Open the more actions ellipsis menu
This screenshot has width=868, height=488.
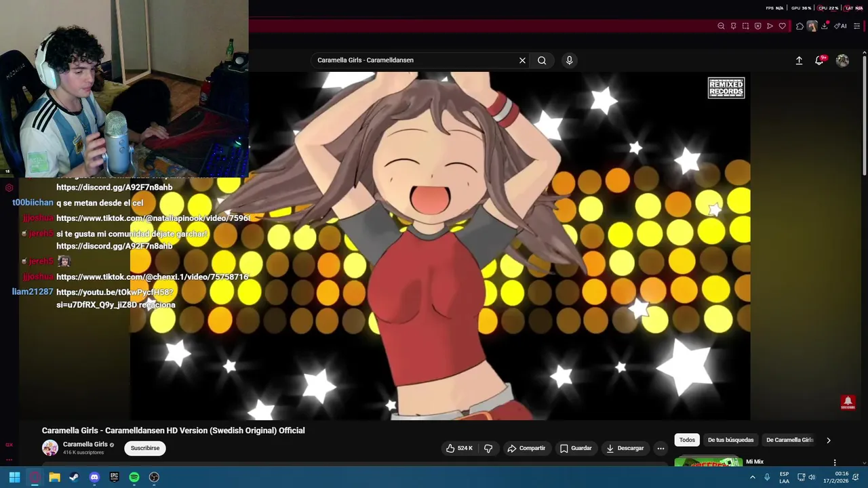(660, 448)
